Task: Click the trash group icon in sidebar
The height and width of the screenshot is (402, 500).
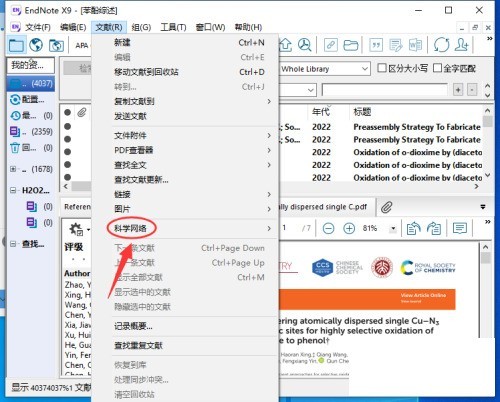Action: click(x=15, y=148)
